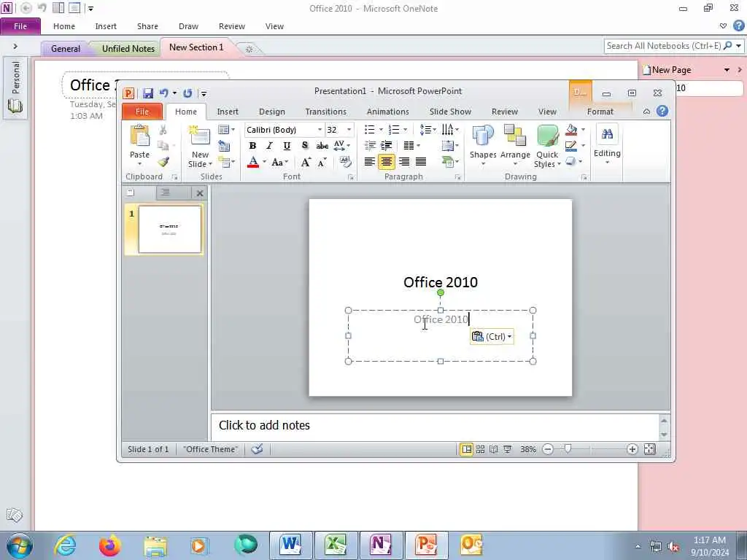
Task: Open Character Spacing dropdown
Action: pyautogui.click(x=342, y=146)
